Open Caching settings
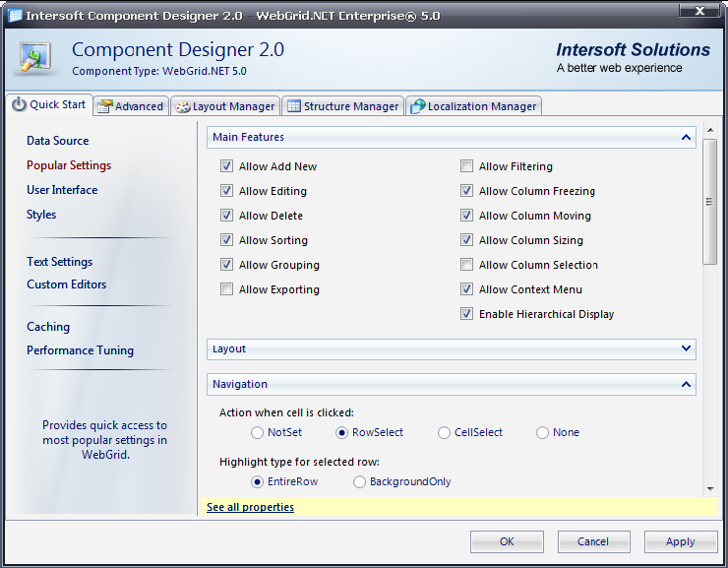Screen dimensions: 728x568 coord(48,327)
